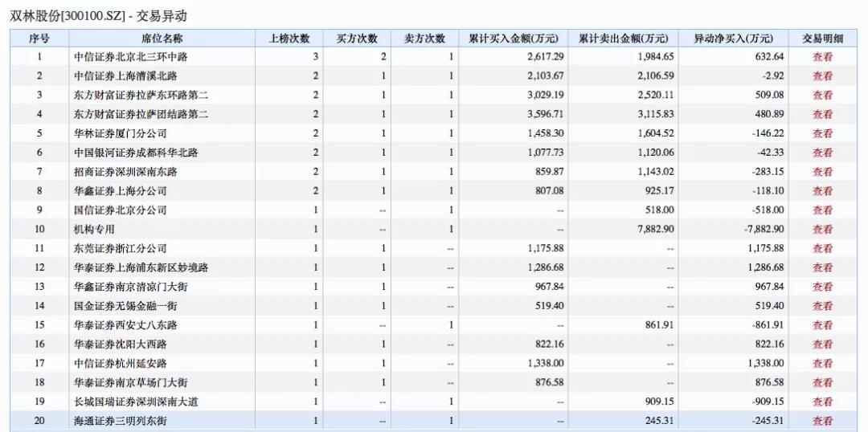Click the 序号 column header
Screen dimensions: 868x432
point(39,39)
